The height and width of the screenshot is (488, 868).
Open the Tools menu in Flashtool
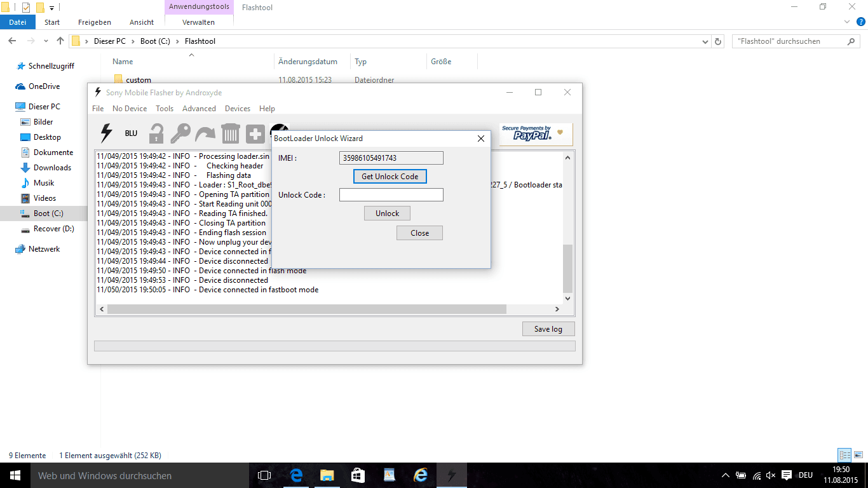(165, 109)
